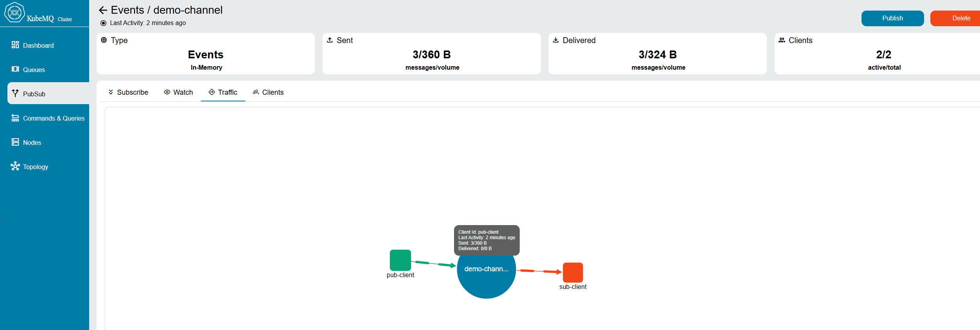The width and height of the screenshot is (980, 330).
Task: Switch to the Subscribe tab
Action: tap(128, 92)
